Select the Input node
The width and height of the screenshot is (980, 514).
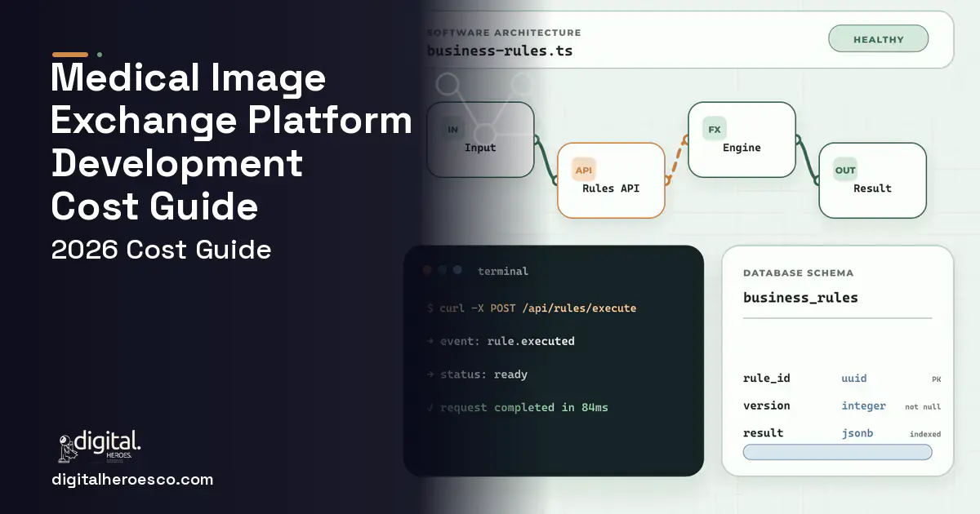click(480, 140)
